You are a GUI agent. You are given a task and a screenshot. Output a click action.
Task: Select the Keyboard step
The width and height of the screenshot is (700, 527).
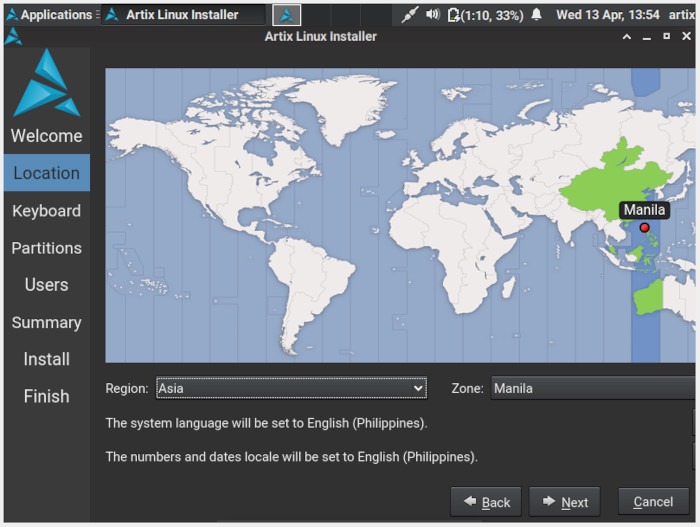click(46, 211)
